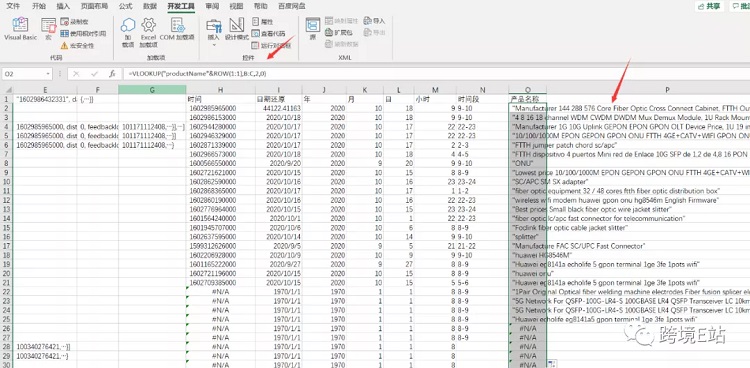750x368 pixels.
Task: Start recording with 录制宏
Action: pos(74,22)
